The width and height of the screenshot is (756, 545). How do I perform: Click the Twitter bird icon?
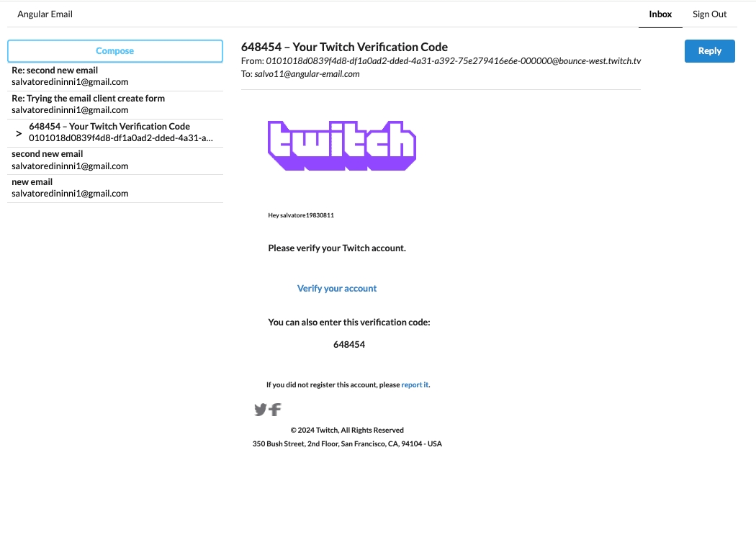click(260, 410)
